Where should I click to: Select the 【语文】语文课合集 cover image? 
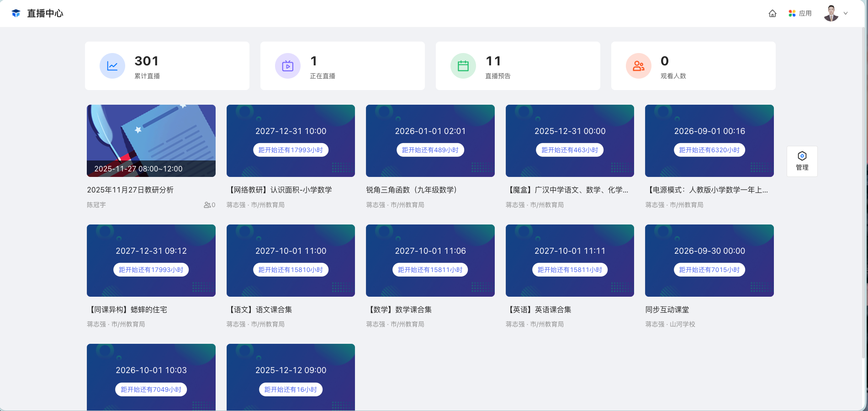(x=291, y=260)
